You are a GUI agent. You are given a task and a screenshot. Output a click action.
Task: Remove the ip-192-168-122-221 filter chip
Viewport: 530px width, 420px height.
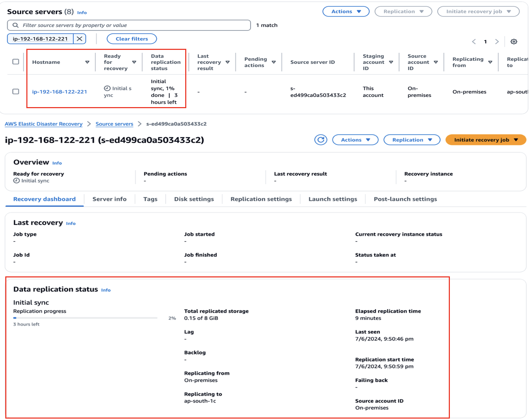point(79,39)
